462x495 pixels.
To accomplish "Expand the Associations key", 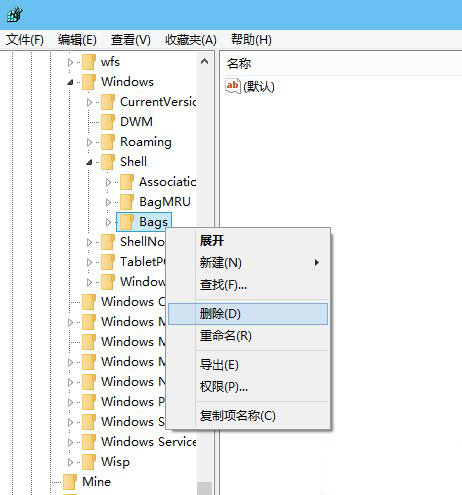I will point(108,182).
